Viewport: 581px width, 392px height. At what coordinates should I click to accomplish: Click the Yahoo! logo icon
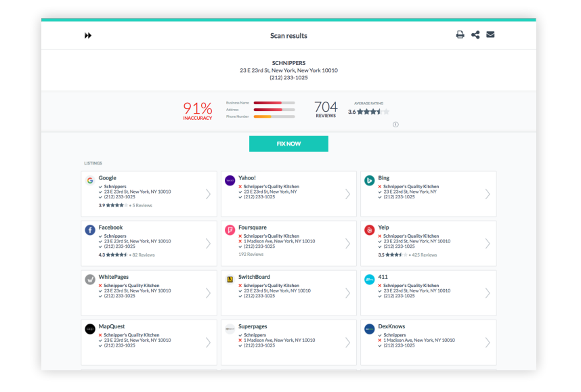coord(230,181)
